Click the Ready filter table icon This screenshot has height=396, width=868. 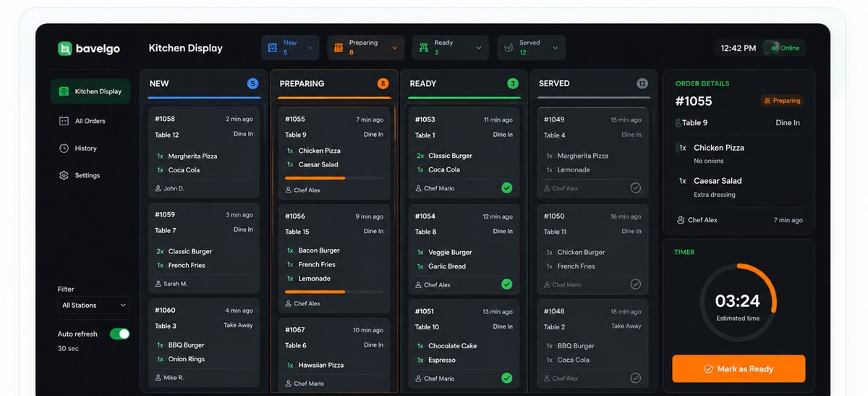(424, 48)
